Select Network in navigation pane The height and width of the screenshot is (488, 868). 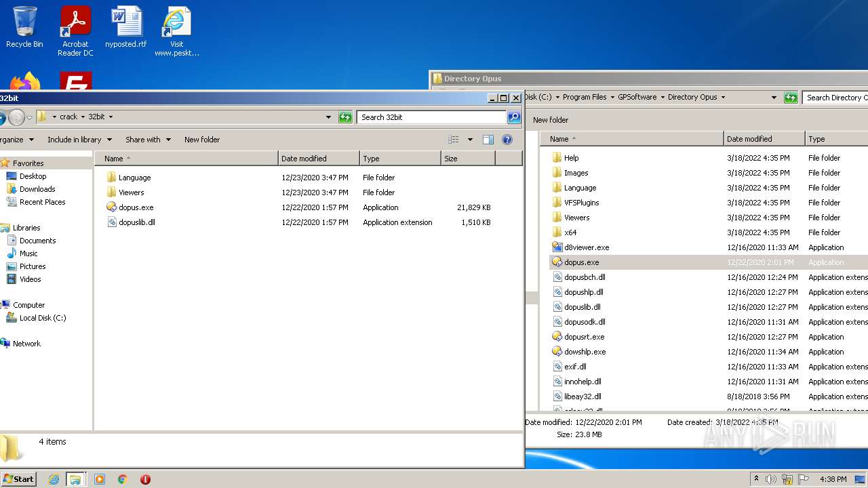26,344
